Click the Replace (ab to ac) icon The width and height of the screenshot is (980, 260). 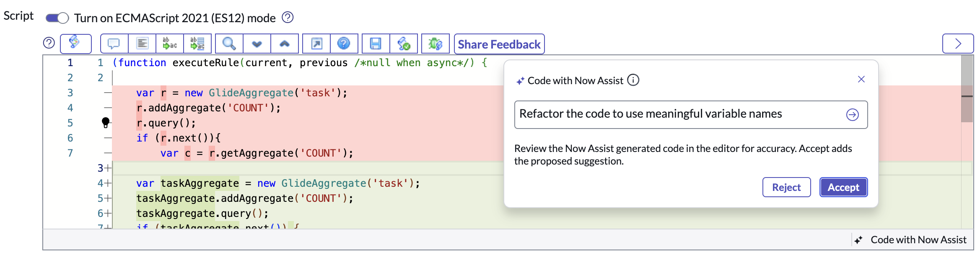[170, 44]
